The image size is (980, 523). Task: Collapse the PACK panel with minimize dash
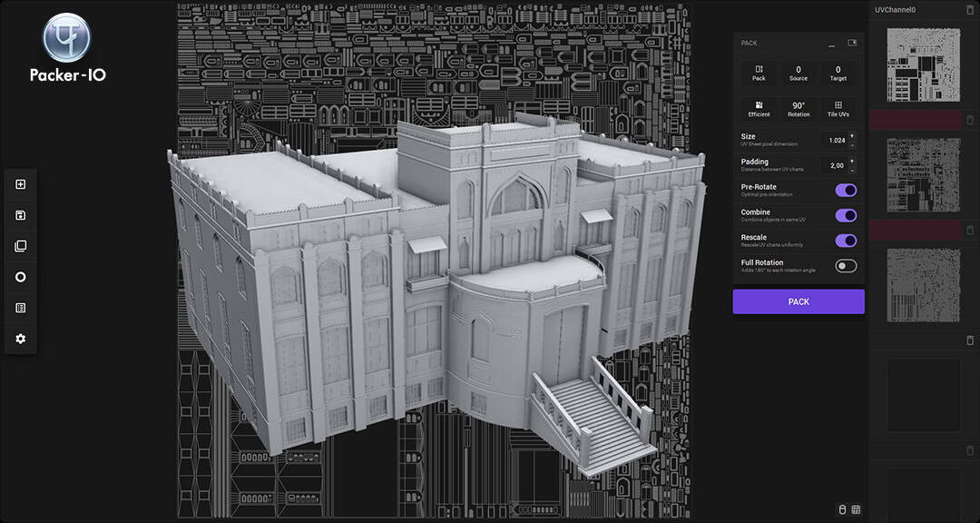(x=831, y=44)
